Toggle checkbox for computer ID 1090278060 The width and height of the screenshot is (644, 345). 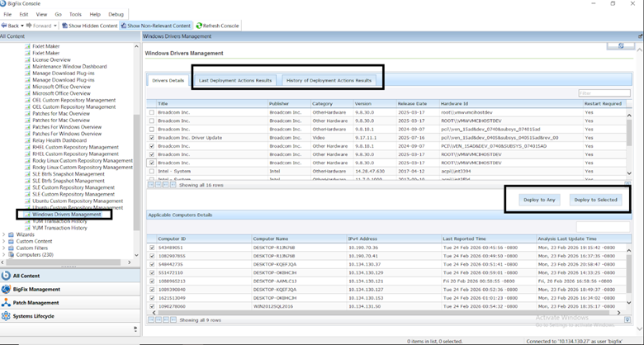tap(151, 306)
